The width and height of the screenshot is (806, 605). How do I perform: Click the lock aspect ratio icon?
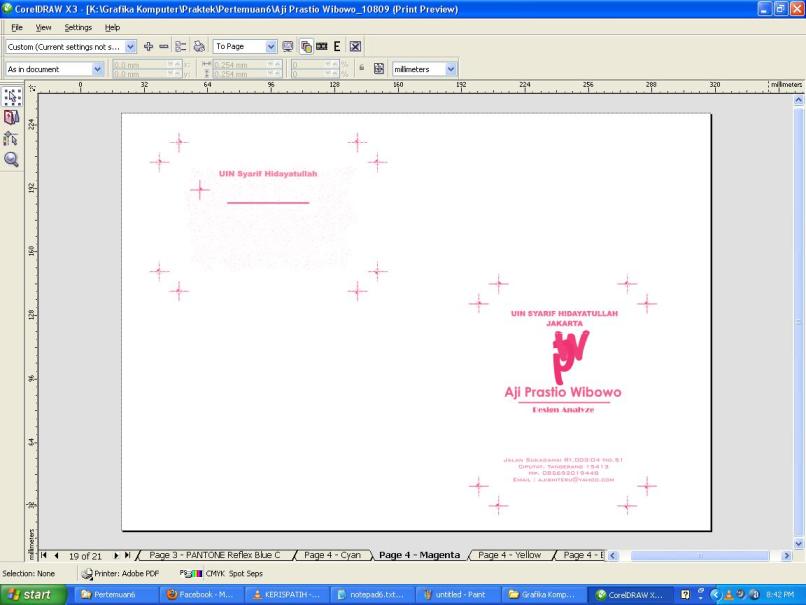click(362, 68)
